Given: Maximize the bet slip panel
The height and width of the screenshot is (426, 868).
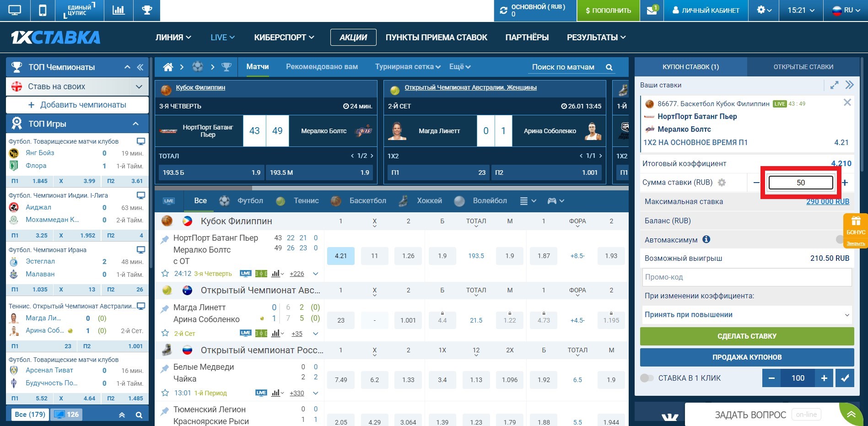Looking at the screenshot, I should click(834, 85).
